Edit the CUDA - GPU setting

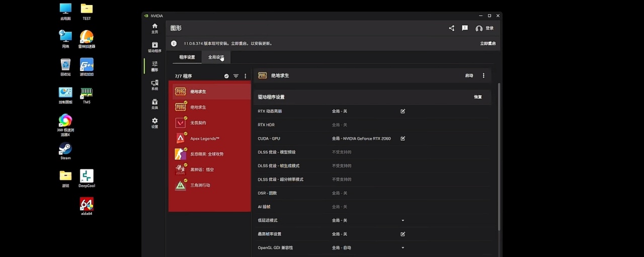pyautogui.click(x=403, y=138)
